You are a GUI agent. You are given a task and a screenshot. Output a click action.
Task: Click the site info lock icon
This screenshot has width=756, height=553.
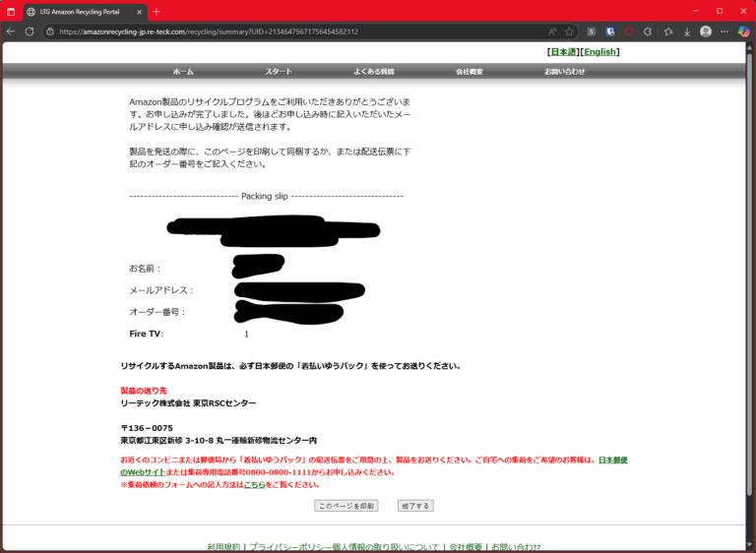(50, 31)
